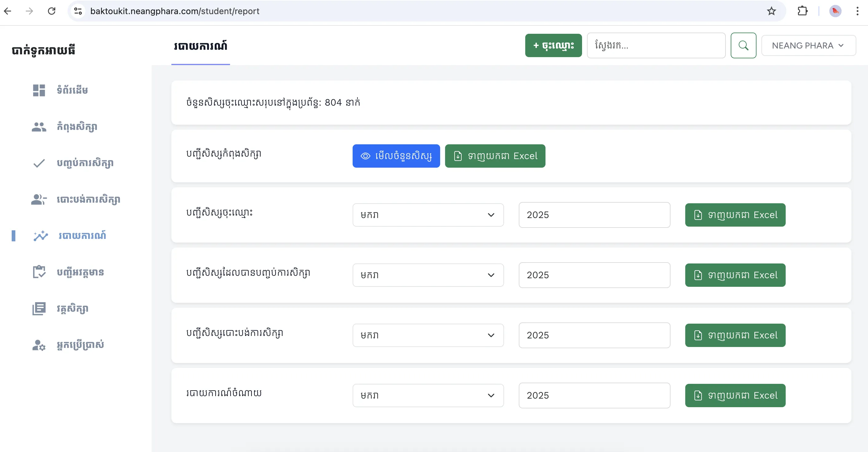
Task: Click the report tab heading at top
Action: coord(201,46)
